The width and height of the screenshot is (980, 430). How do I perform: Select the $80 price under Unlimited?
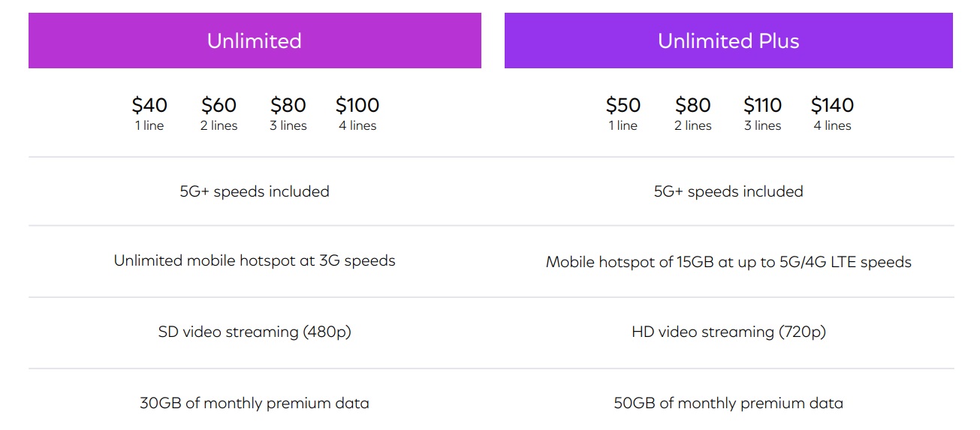coord(288,105)
